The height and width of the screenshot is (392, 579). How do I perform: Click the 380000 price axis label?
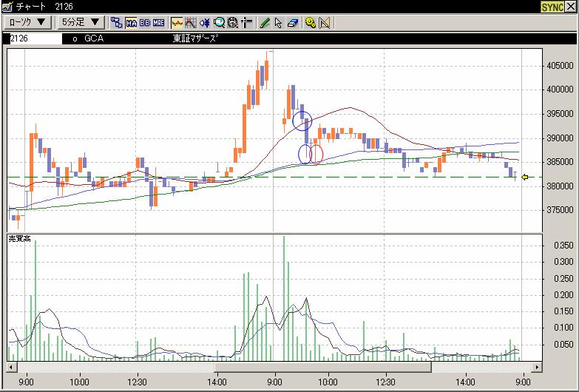[560, 186]
